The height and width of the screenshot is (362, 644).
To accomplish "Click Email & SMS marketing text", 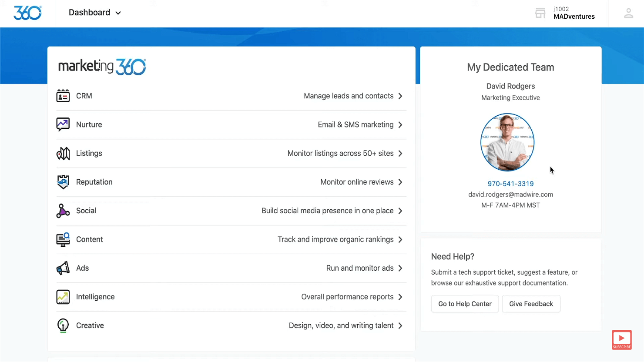I will (x=356, y=124).
